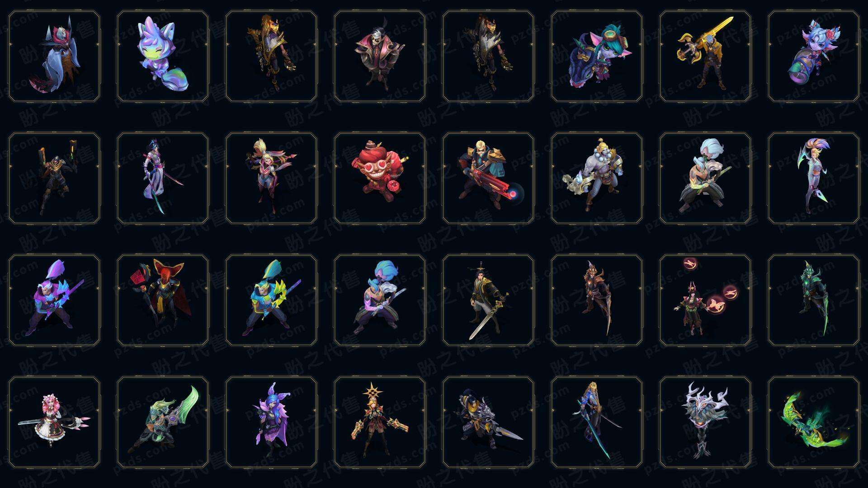Screen dimensions: 868x488
Task: Choose the robed swordsman with long sword
Action: pyautogui.click(x=488, y=300)
